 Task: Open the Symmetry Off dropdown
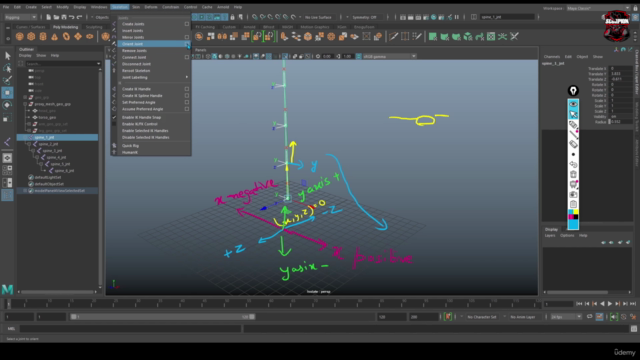367,17
